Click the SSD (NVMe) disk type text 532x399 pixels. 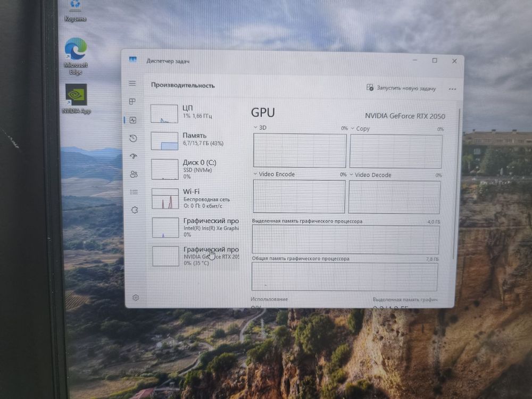[198, 170]
